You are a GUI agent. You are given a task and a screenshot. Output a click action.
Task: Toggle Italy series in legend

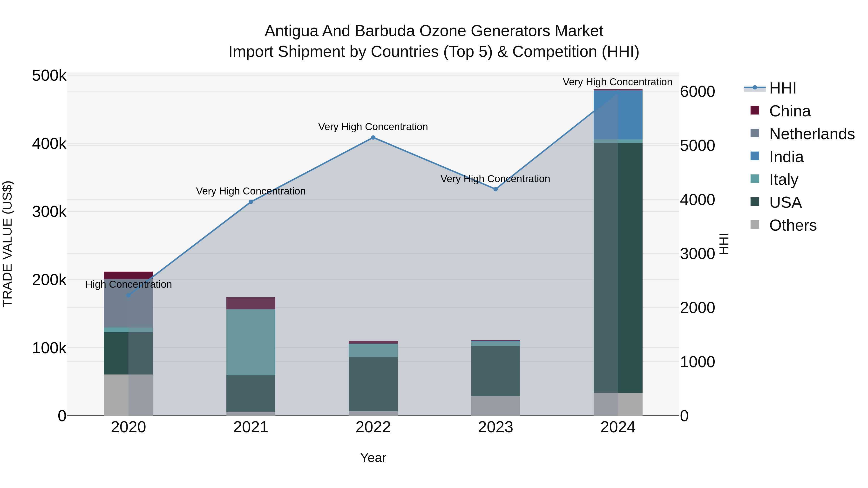tap(774, 180)
